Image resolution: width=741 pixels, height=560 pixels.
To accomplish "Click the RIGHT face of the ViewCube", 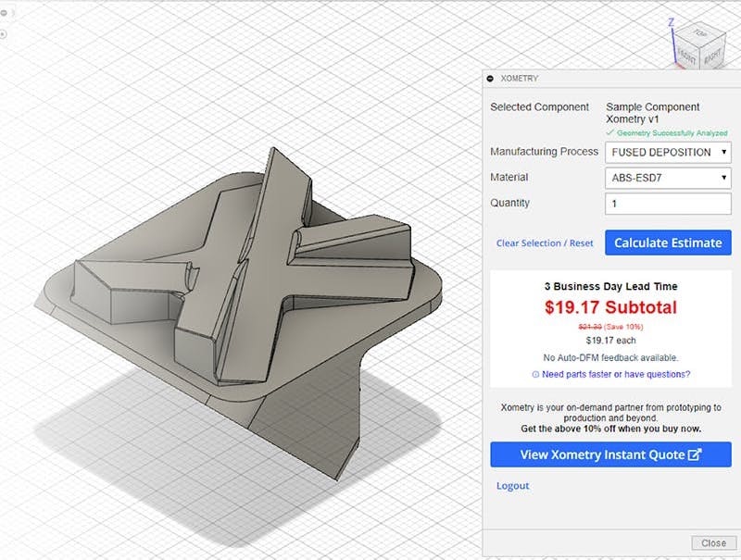I will (713, 56).
